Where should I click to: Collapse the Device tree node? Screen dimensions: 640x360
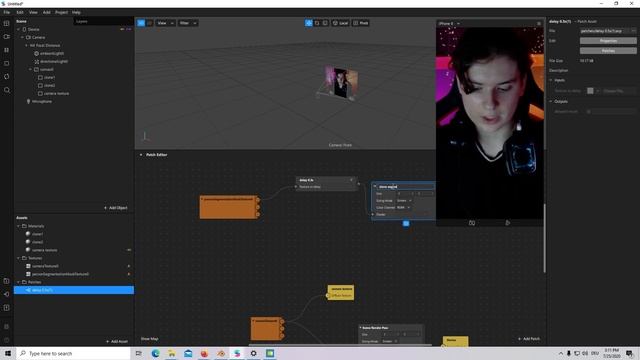[18, 29]
